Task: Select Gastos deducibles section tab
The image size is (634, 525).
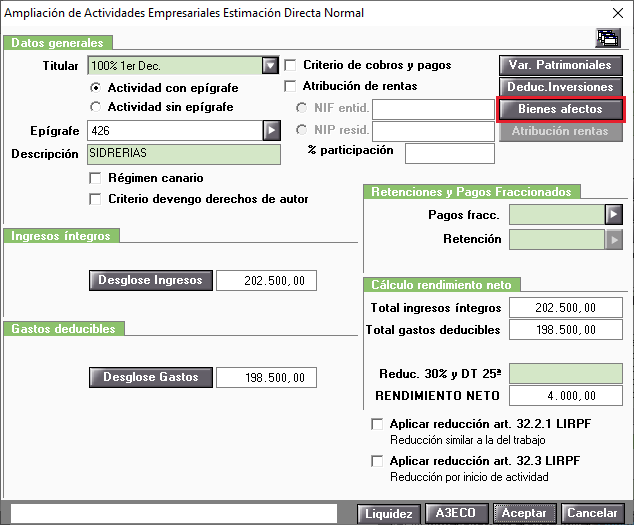Action: [64, 329]
